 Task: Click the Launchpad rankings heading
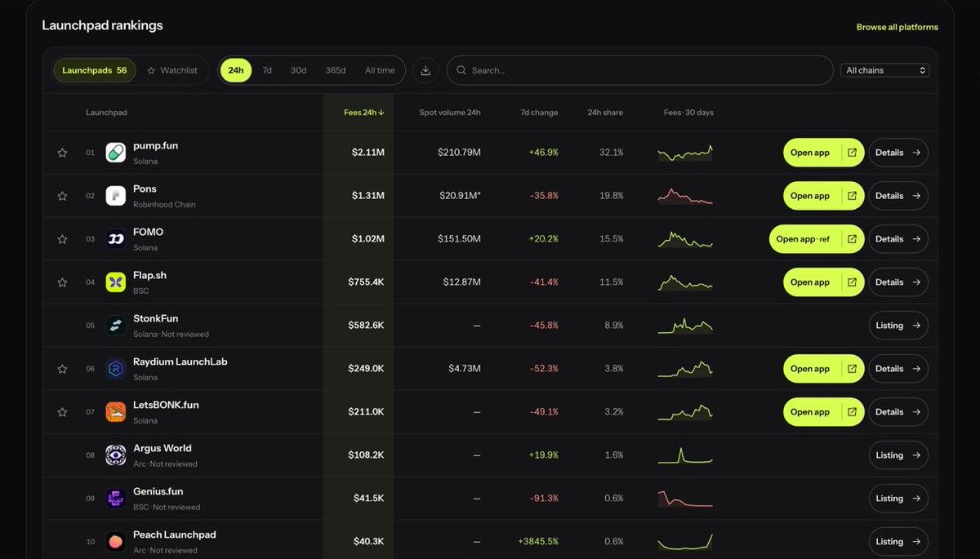coord(102,25)
